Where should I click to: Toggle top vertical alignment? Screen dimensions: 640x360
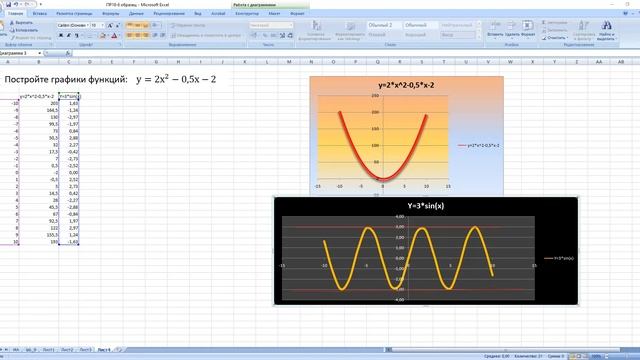[130, 25]
